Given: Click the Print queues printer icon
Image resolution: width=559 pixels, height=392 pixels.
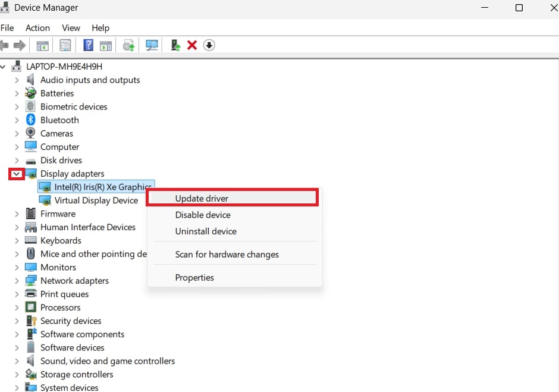Looking at the screenshot, I should click(31, 294).
